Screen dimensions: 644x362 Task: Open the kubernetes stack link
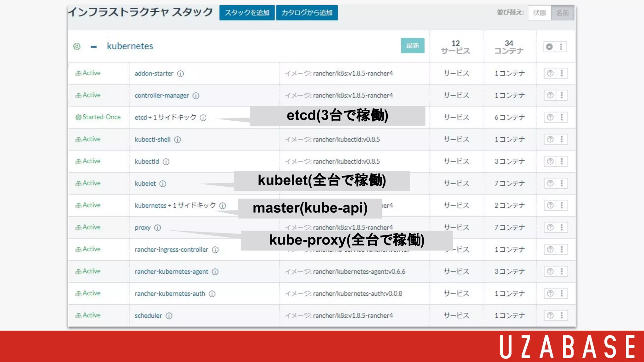(x=130, y=46)
